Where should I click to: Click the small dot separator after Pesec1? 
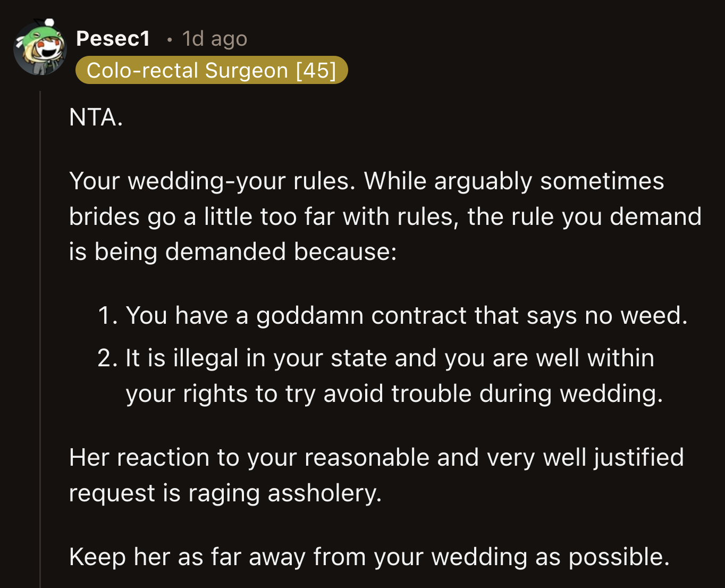click(169, 39)
